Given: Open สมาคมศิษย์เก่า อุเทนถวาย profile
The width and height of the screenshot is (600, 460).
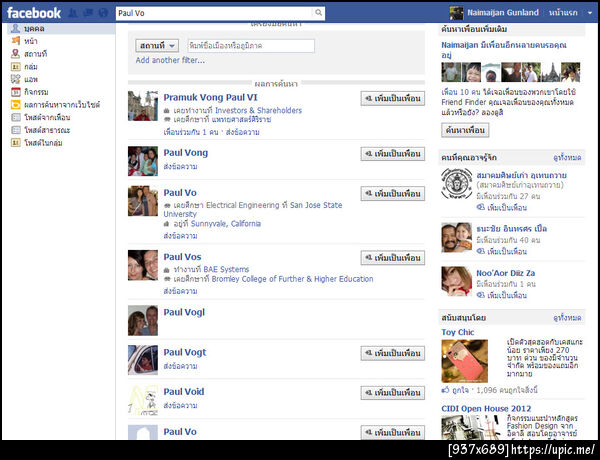Looking at the screenshot, I should (x=521, y=175).
